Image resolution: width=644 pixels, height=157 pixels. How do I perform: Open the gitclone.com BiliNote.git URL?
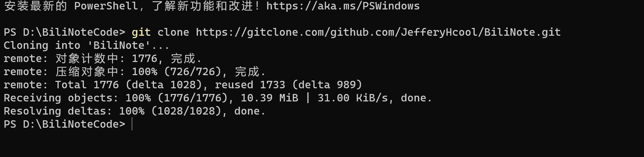[x=378, y=32]
